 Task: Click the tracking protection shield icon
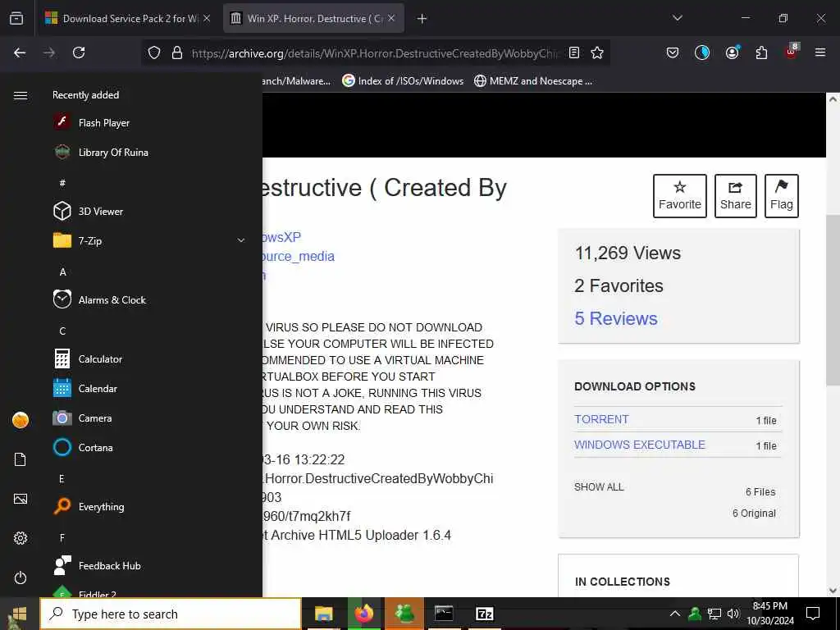click(x=154, y=53)
